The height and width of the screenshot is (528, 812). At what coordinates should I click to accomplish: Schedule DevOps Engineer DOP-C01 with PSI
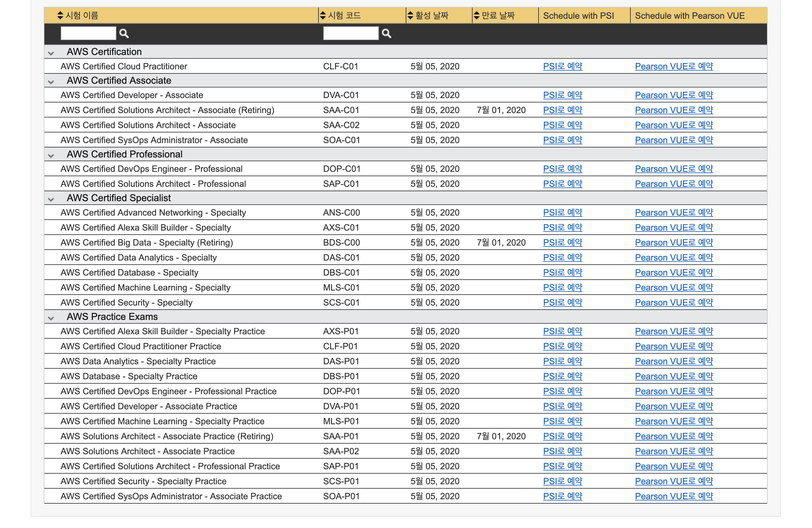pyautogui.click(x=562, y=168)
